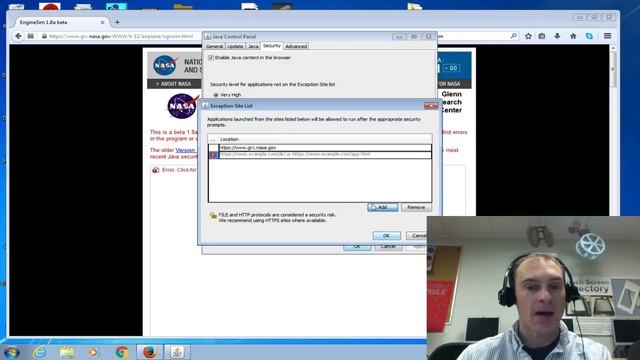
Task: Follow the older Version link on page
Action: (185, 150)
